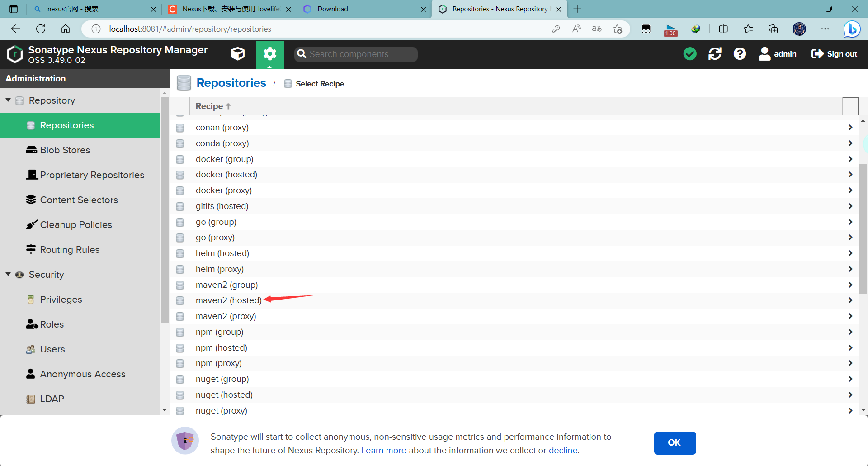
Task: Open Cleanup Policies in the sidebar
Action: click(75, 225)
